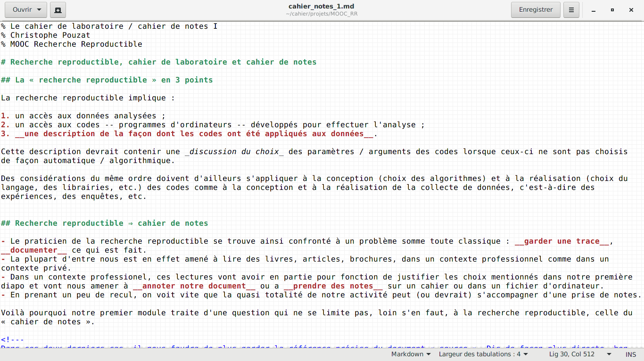Create a new document with the plus icon
This screenshot has width=644, height=361.
click(x=58, y=10)
